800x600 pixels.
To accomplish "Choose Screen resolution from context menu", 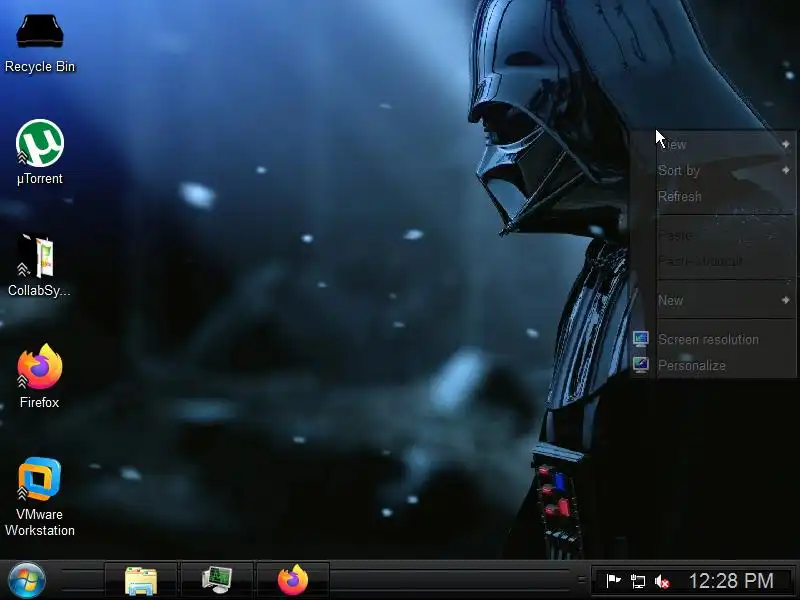I will click(x=713, y=339).
